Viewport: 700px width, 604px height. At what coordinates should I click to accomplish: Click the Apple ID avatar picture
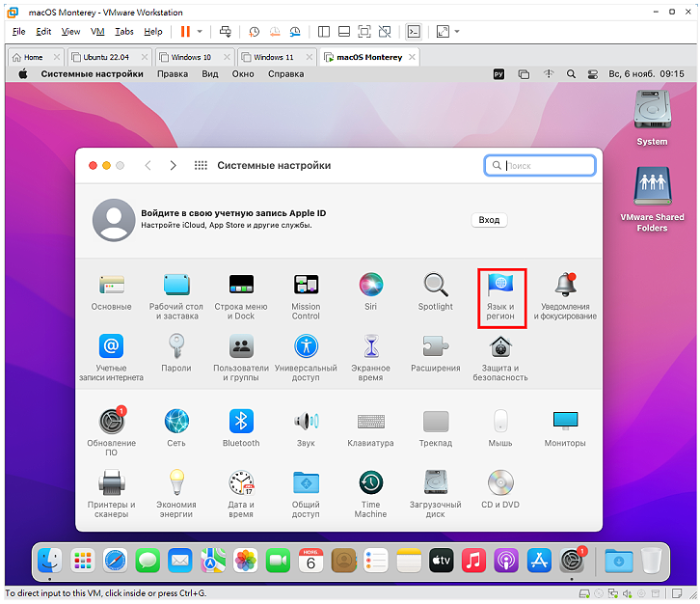[114, 220]
